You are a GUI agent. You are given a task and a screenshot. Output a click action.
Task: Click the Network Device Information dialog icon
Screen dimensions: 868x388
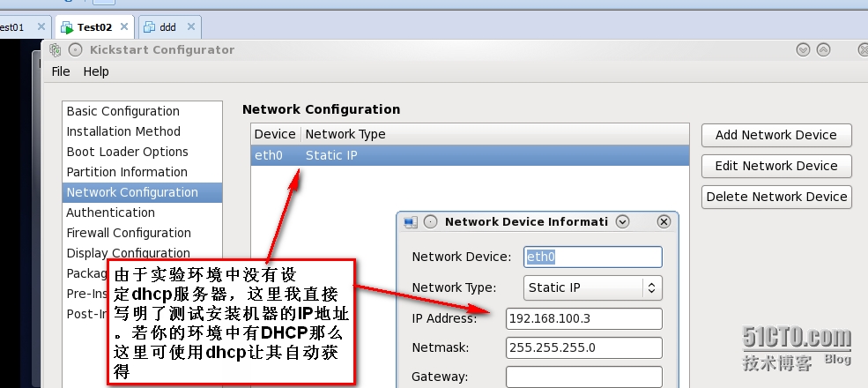pyautogui.click(x=410, y=221)
